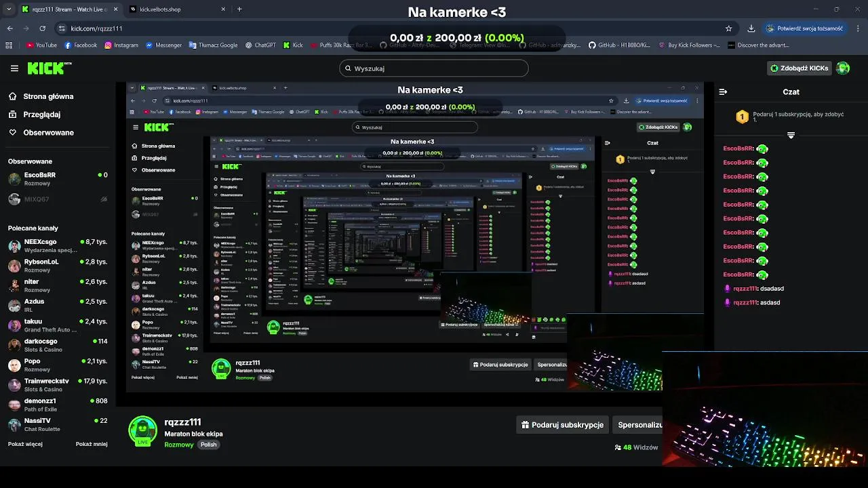This screenshot has width=868, height=488.
Task: Open nlter recommended channel
Action: tap(58, 285)
